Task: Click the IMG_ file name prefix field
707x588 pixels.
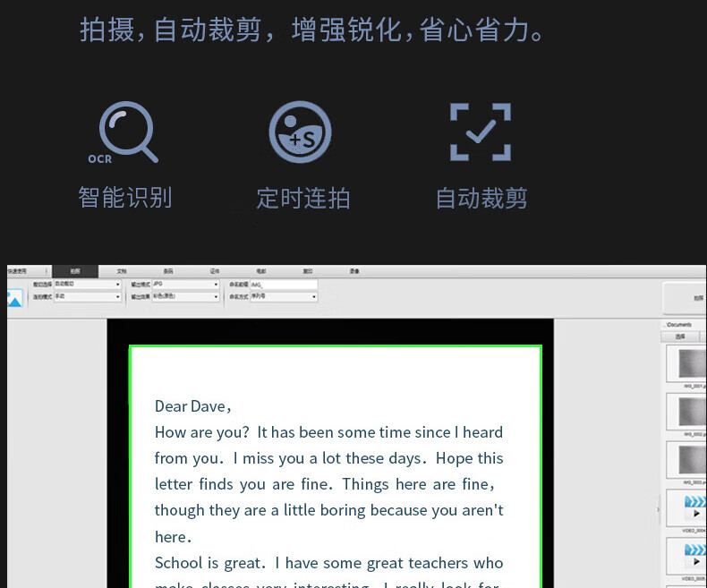Action: 284,285
